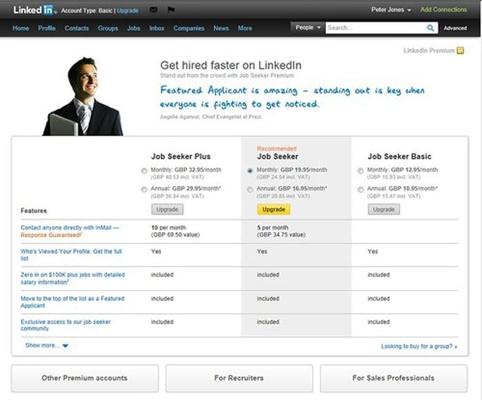This screenshot has width=482, height=400.
Task: Click the yellow Upgrade button for Job Seeker
Action: click(x=274, y=209)
